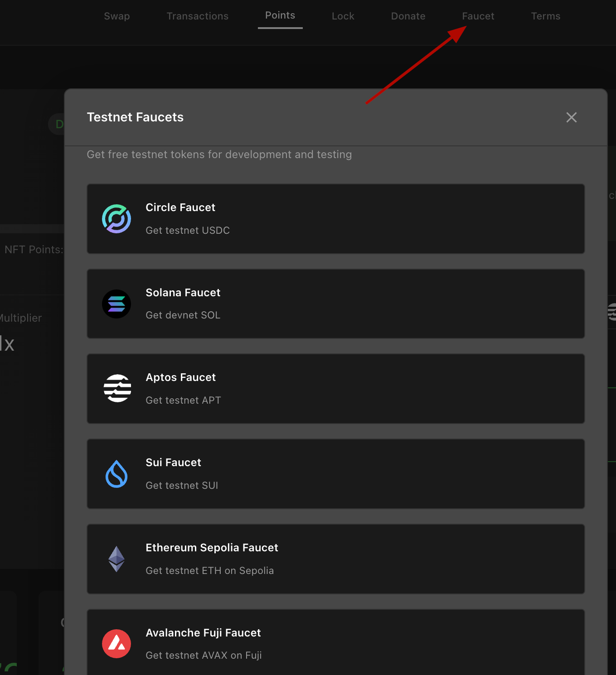Click the 'Get devnet SOL' text
The width and height of the screenshot is (616, 675).
[x=183, y=315]
